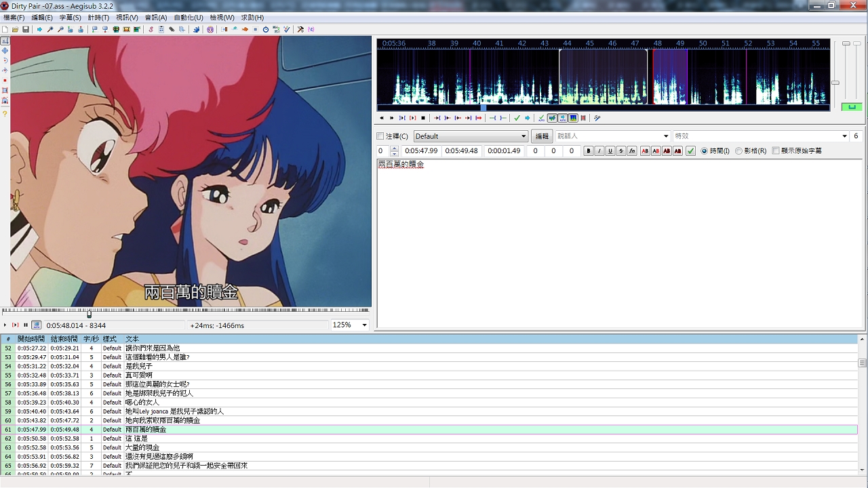Open visual typesetting help question mark
The height and width of the screenshot is (488, 868).
pyautogui.click(x=5, y=114)
